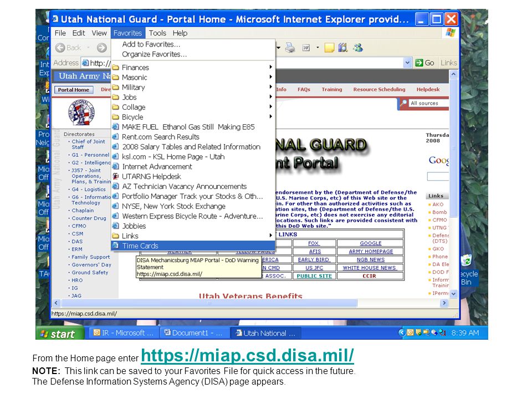This screenshot has width=532, height=399.
Task: Click the Back arrow icon
Action: 60,48
